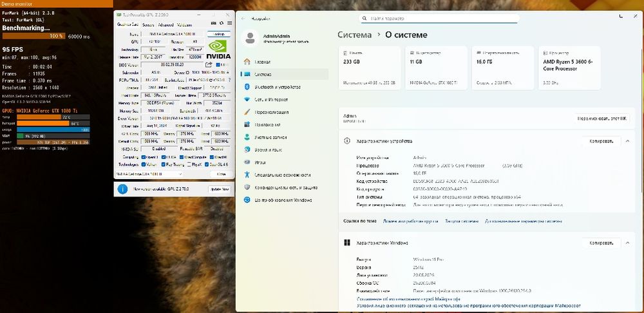Image resolution: width=644 pixels, height=313 pixels.
Task: Click Система breadcrumb in Settings header
Action: 354,35
